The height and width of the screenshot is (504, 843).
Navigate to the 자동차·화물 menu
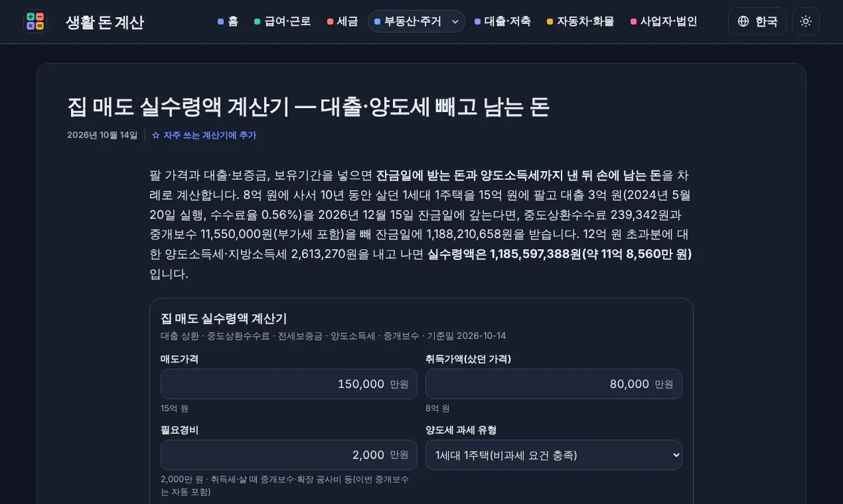[x=581, y=21]
